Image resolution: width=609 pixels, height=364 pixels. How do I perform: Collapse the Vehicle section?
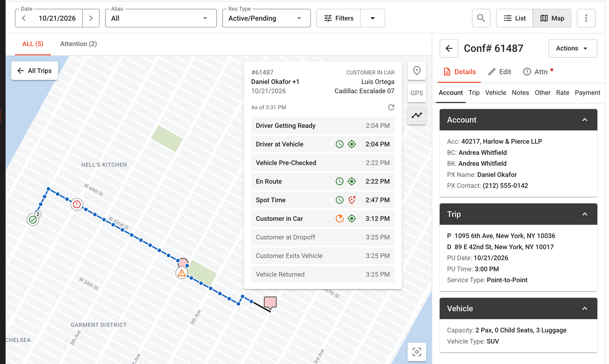(585, 308)
